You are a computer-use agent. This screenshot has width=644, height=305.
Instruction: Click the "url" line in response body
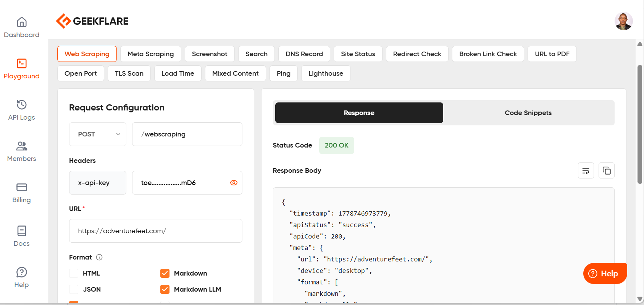365,259
